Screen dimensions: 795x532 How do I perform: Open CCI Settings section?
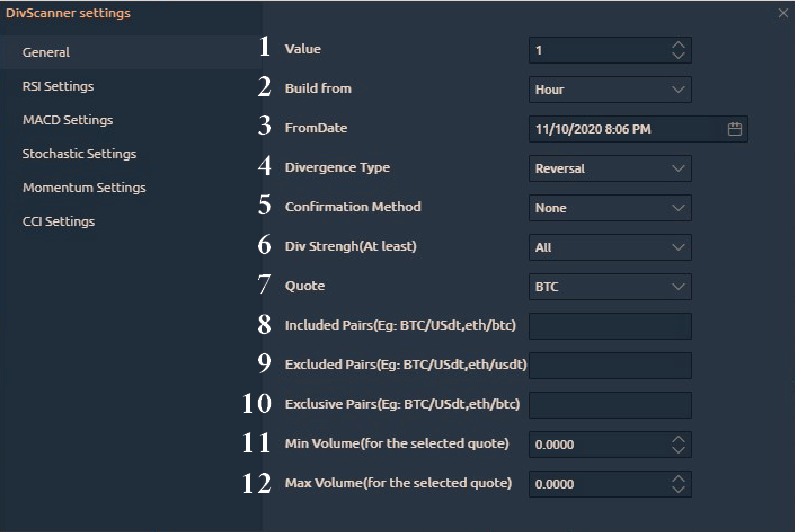coord(58,221)
